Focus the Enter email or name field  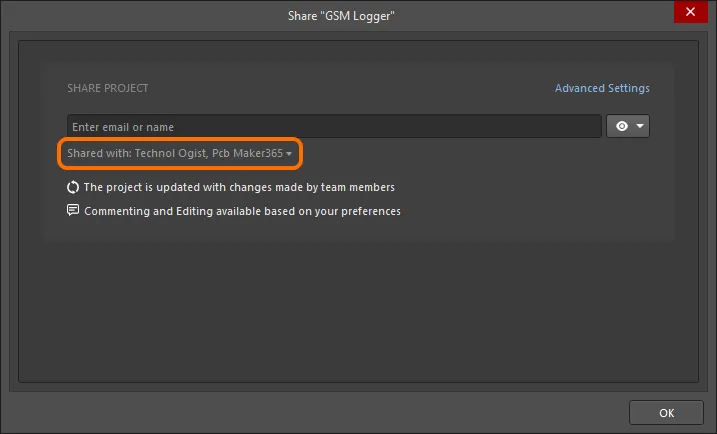point(334,126)
